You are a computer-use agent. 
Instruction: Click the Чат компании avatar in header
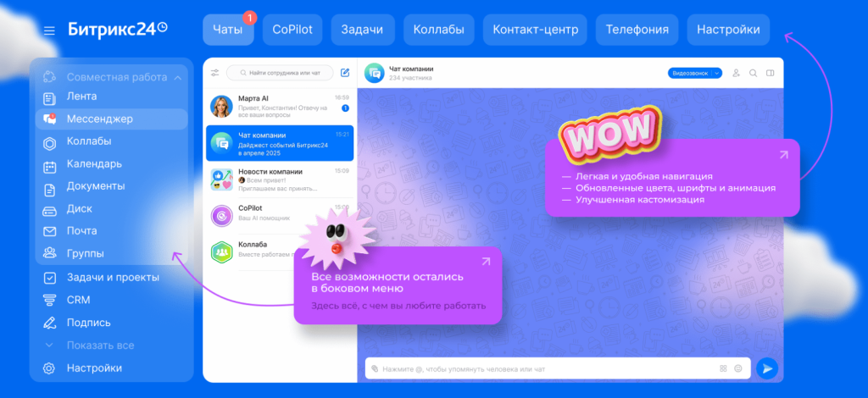tap(374, 73)
